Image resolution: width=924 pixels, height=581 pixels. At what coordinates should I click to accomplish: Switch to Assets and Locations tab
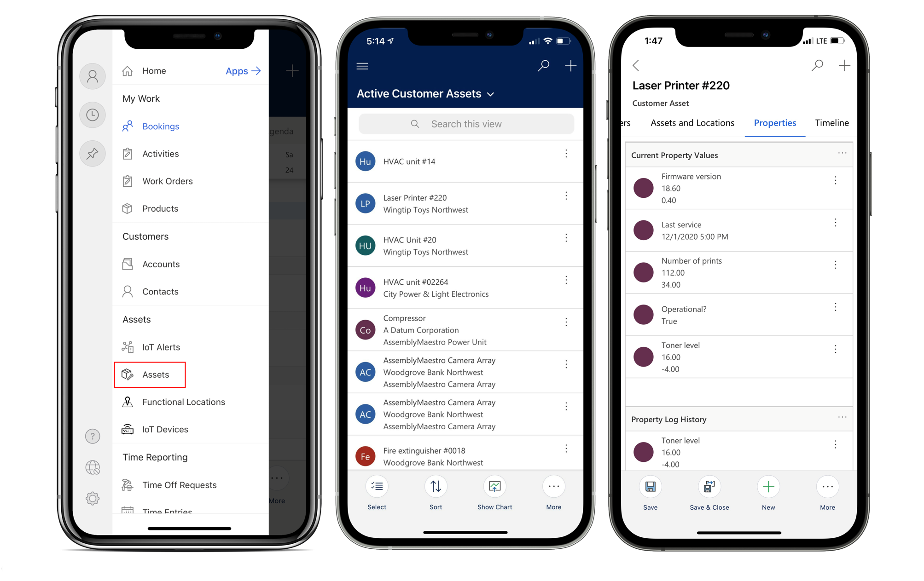(x=693, y=122)
